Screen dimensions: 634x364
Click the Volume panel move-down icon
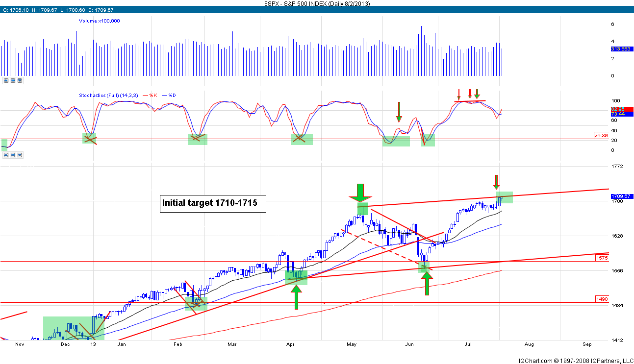coord(20,80)
